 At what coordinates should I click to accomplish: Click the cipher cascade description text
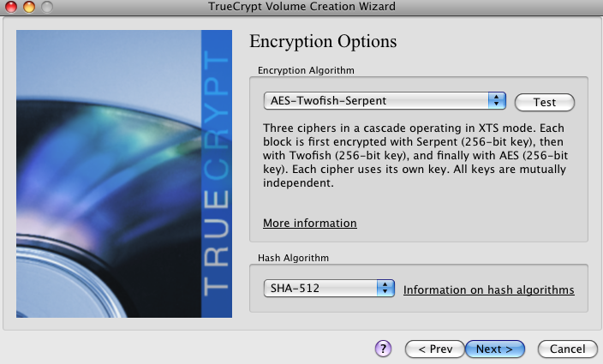pos(415,155)
